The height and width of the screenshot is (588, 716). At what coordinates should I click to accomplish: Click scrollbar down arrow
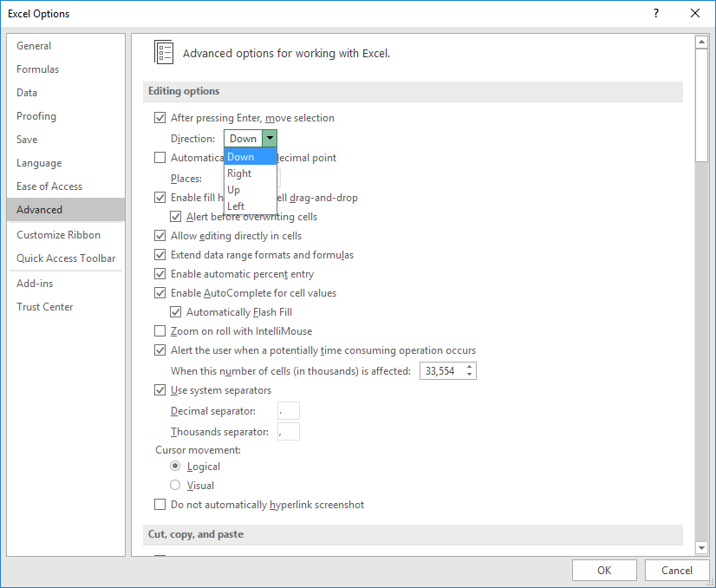[701, 547]
